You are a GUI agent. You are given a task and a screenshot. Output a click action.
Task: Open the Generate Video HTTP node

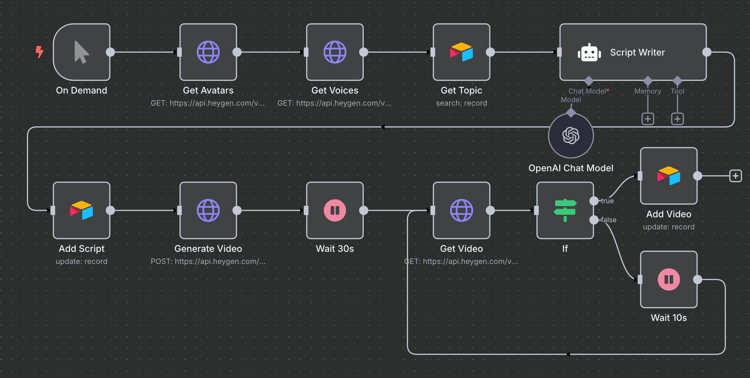208,211
